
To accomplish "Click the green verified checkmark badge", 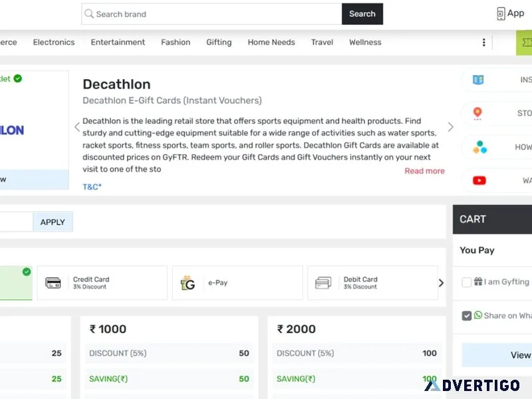I will coord(18,78).
